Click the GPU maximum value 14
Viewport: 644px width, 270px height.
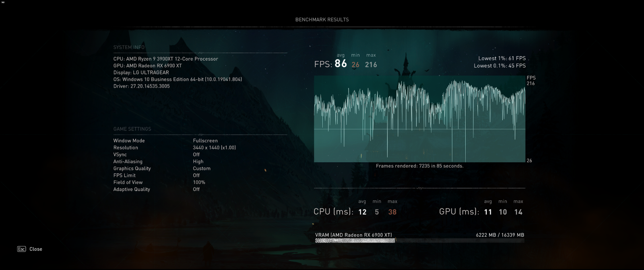pos(518,212)
